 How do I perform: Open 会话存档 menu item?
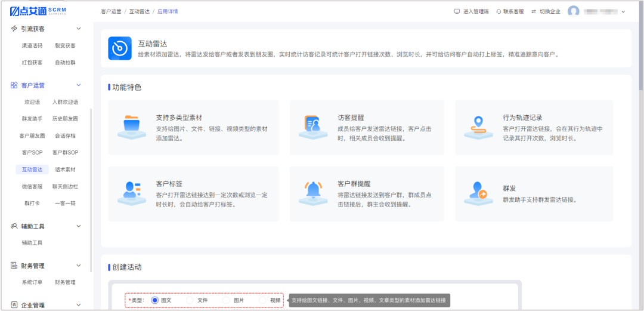pyautogui.click(x=66, y=136)
